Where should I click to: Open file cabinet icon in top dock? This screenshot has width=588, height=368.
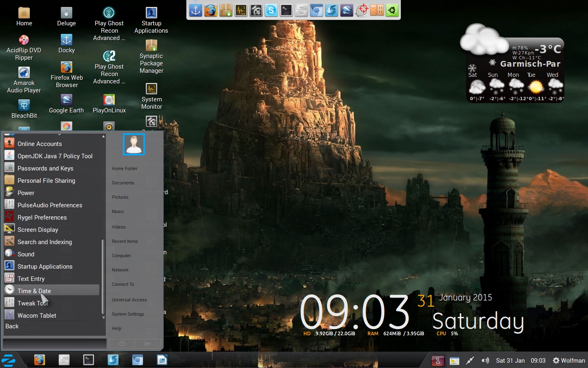(301, 10)
